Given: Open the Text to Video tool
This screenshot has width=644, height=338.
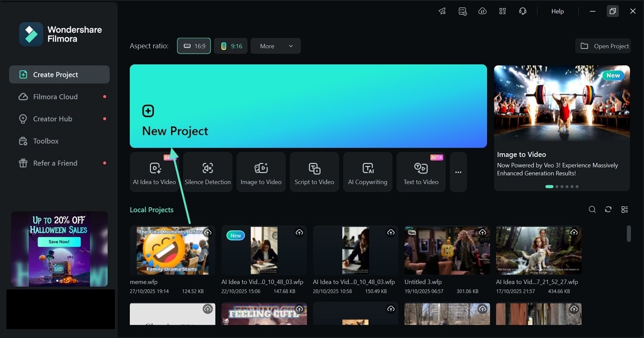Looking at the screenshot, I should 421,171.
